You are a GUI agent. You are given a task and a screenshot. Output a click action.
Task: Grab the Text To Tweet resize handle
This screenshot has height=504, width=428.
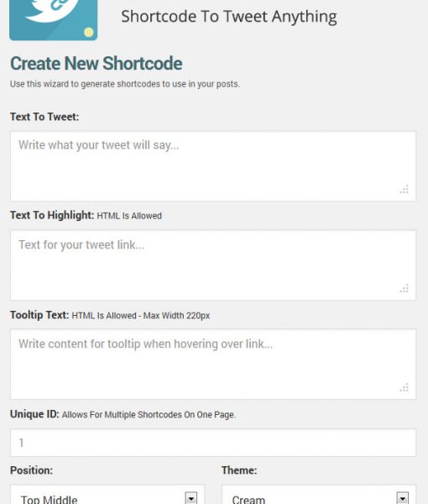[404, 189]
